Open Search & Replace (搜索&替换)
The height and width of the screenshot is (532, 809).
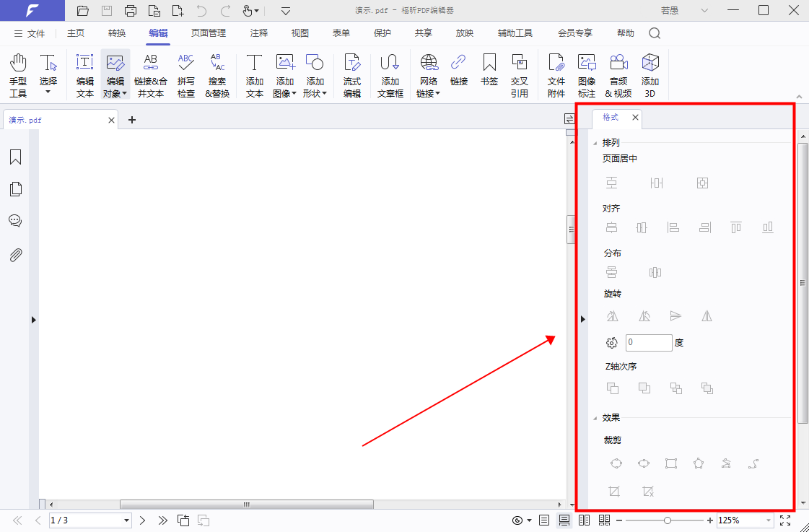[217, 75]
